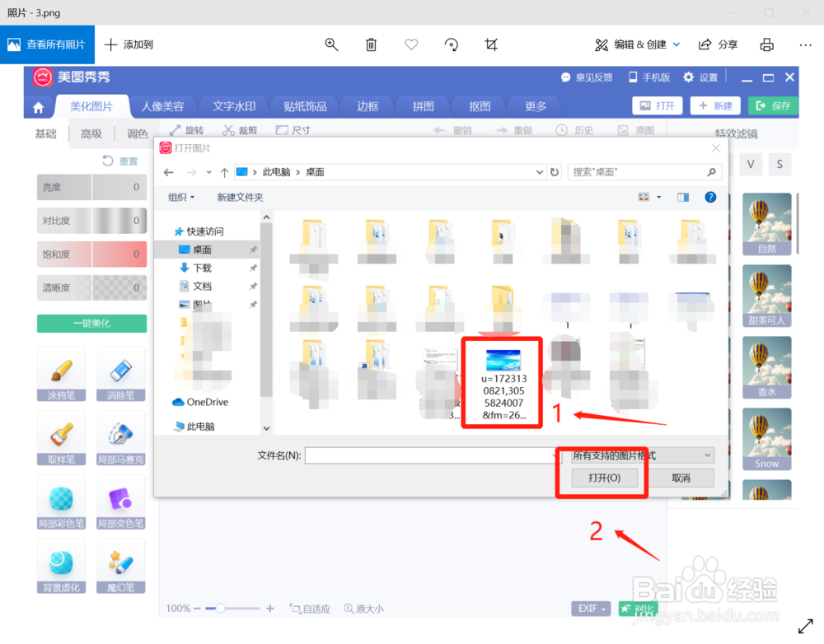Select the 消除笔 eraser pen tool
Image resolution: width=824 pixels, height=644 pixels.
point(120,375)
